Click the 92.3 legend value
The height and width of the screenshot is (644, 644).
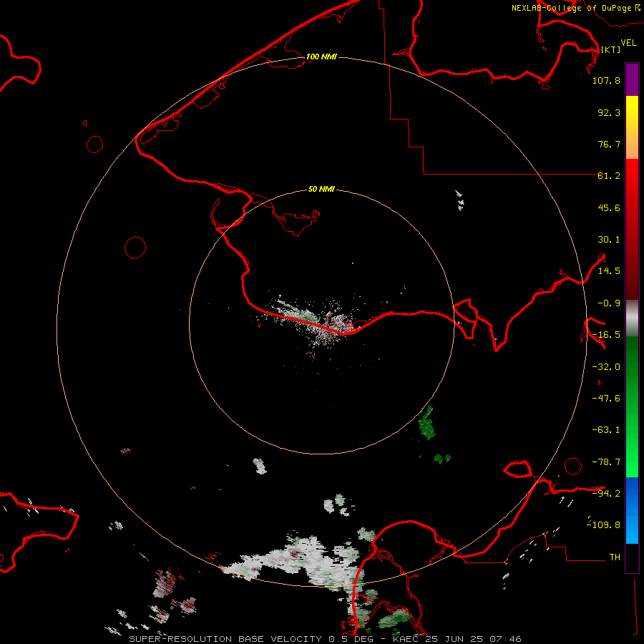click(x=609, y=112)
